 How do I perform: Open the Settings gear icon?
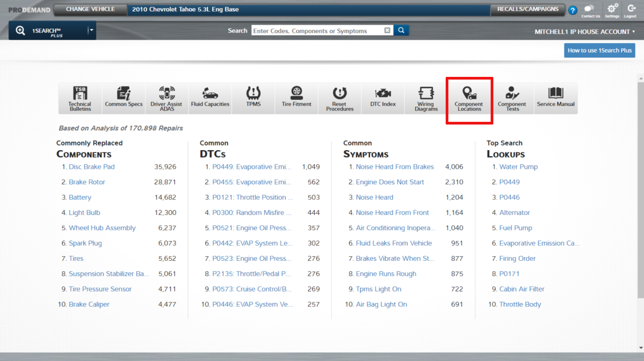pyautogui.click(x=612, y=10)
